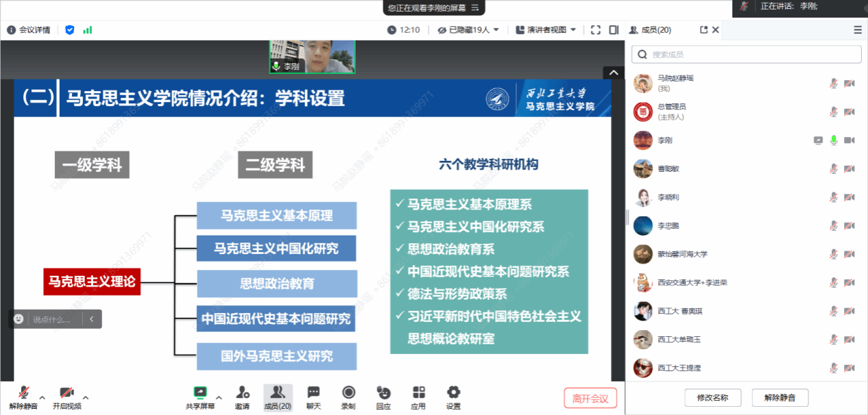Check the green network signal icon
The image size is (868, 415).
point(88,30)
